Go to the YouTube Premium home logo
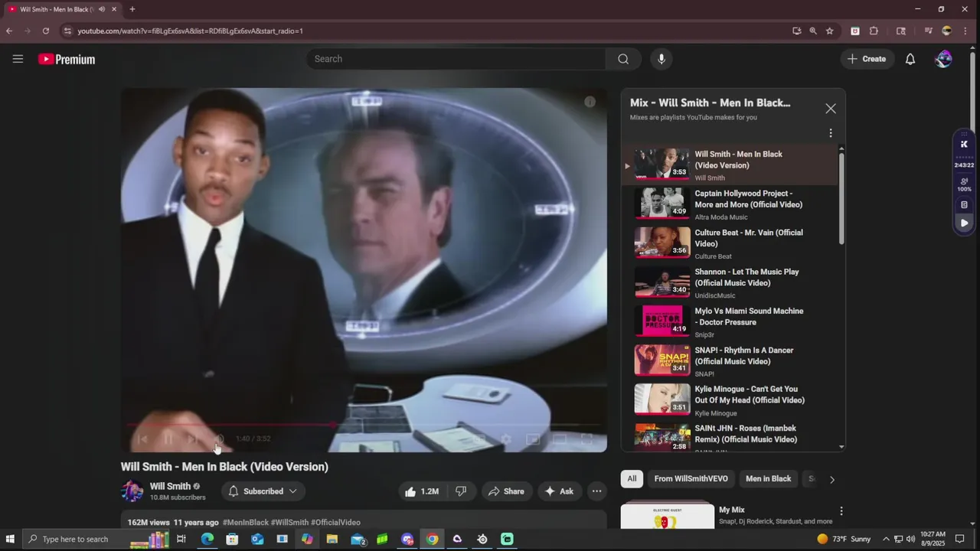This screenshot has height=551, width=980. tap(67, 59)
